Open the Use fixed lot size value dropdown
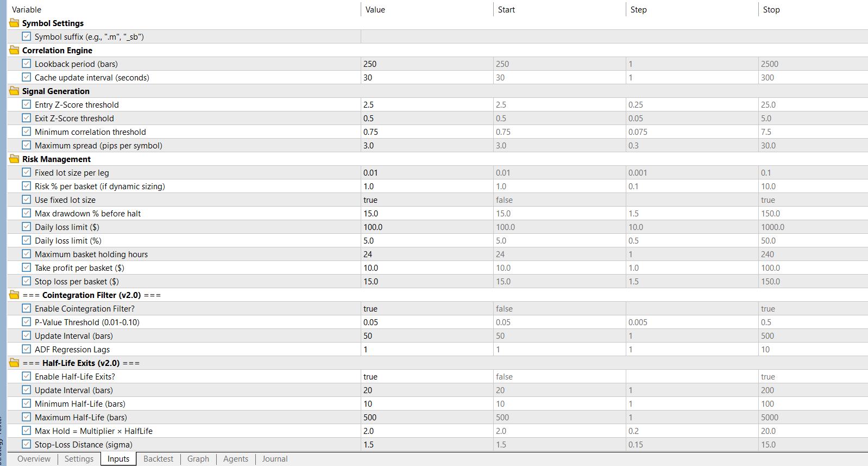 427,200
